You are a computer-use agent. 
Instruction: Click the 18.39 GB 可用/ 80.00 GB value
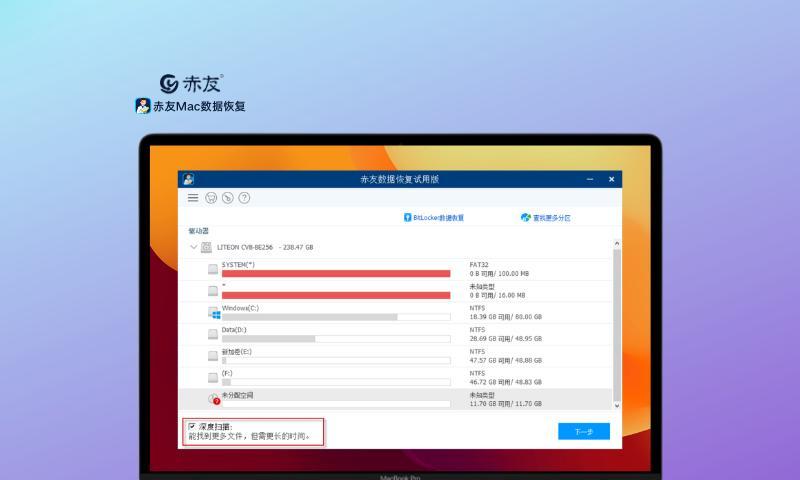[506, 317]
